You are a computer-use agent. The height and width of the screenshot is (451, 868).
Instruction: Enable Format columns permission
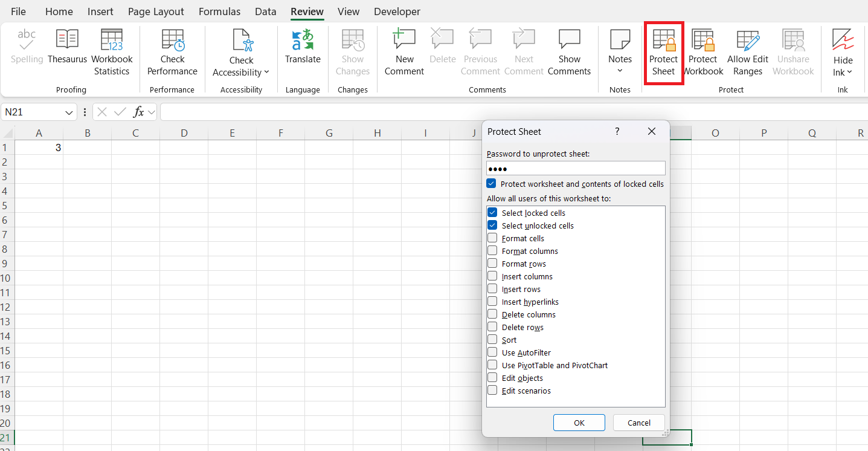pos(492,251)
